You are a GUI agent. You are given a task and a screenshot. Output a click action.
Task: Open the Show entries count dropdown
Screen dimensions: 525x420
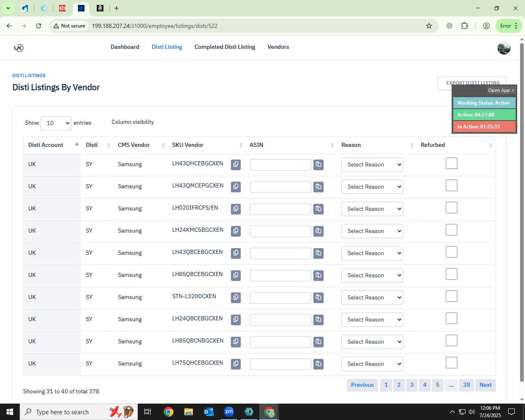tap(56, 123)
